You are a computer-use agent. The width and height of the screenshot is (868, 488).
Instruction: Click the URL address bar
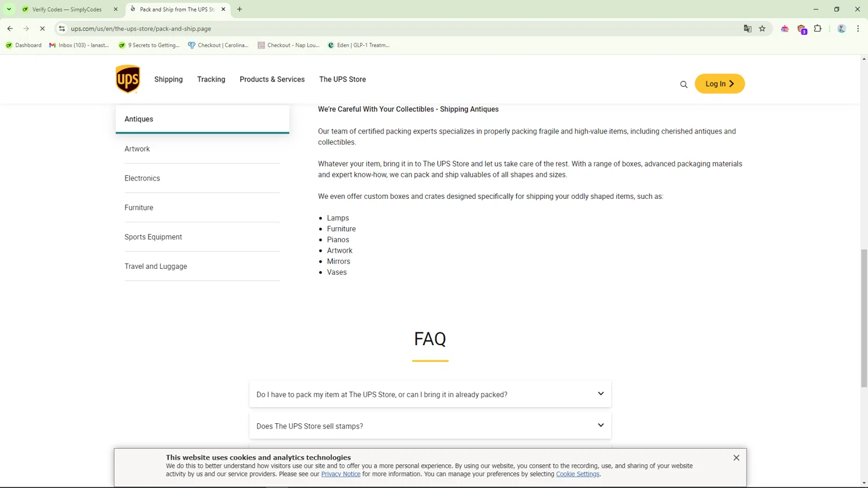pyautogui.click(x=399, y=28)
